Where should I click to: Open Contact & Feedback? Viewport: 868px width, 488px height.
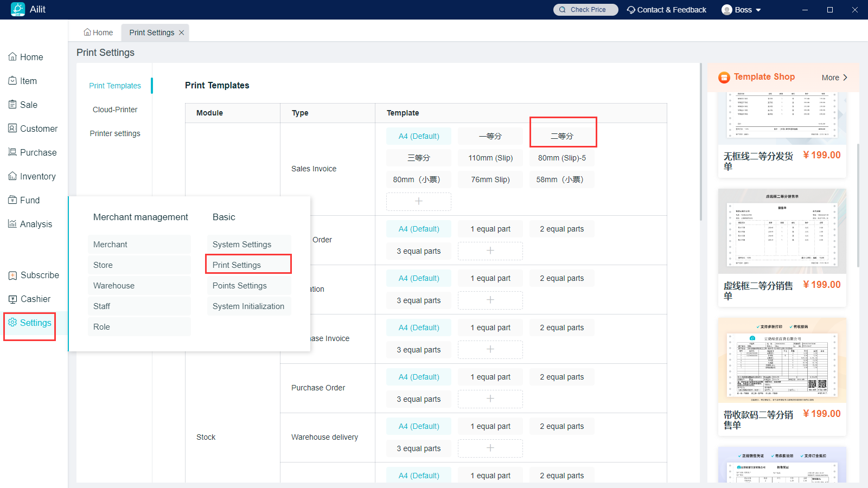[x=667, y=10]
